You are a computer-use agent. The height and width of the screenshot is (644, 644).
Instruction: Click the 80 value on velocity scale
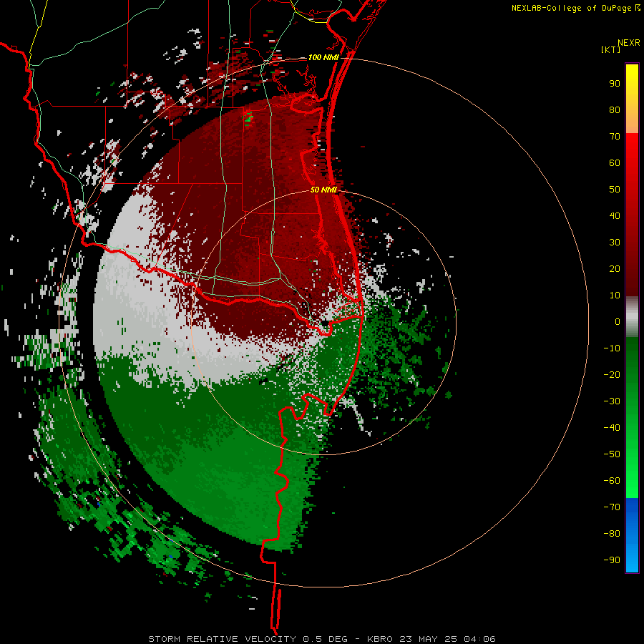point(615,110)
